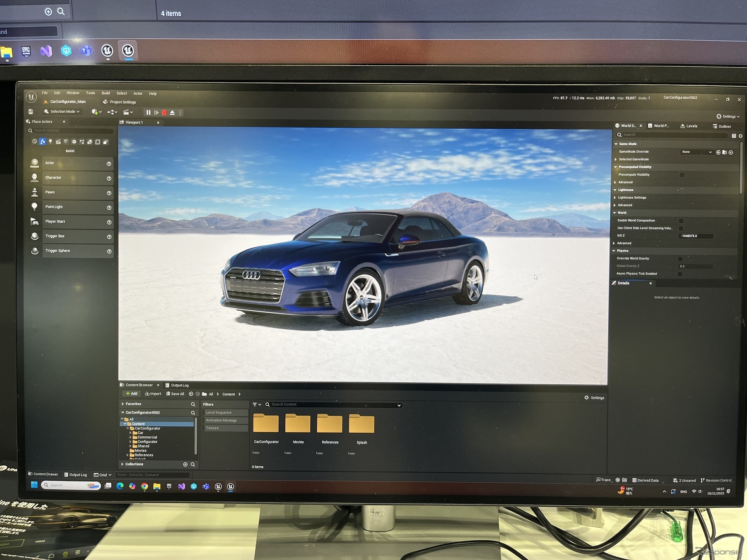This screenshot has width=747, height=560.
Task: Switch to the Outliner tab
Action: 723,126
